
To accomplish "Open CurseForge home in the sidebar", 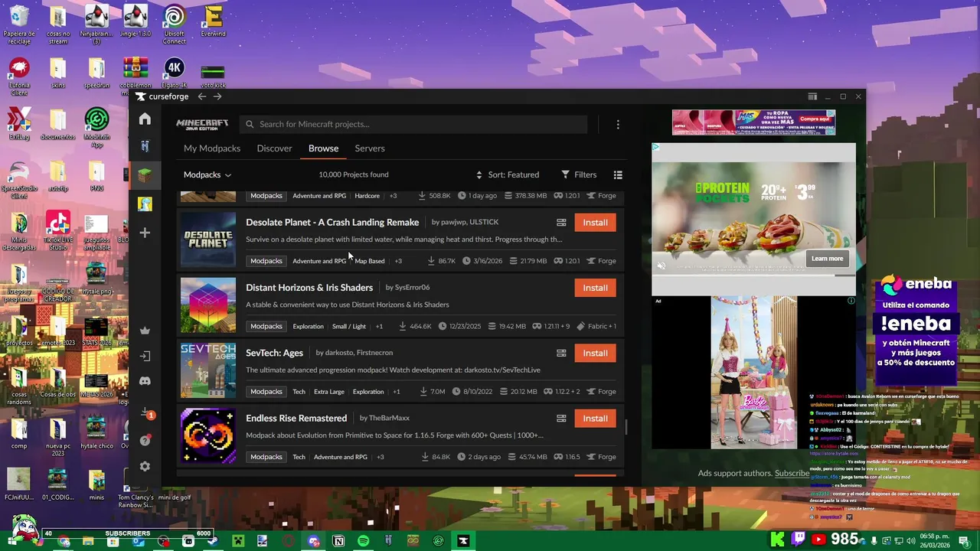I will click(145, 119).
